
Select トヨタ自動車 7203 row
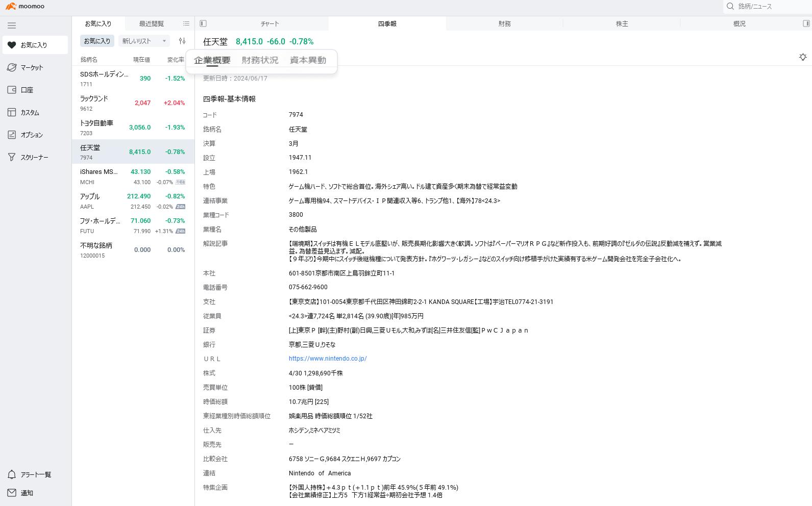(133, 127)
